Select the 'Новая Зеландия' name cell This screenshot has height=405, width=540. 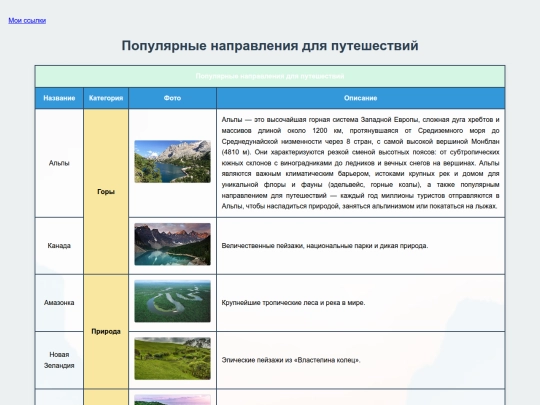[59, 360]
